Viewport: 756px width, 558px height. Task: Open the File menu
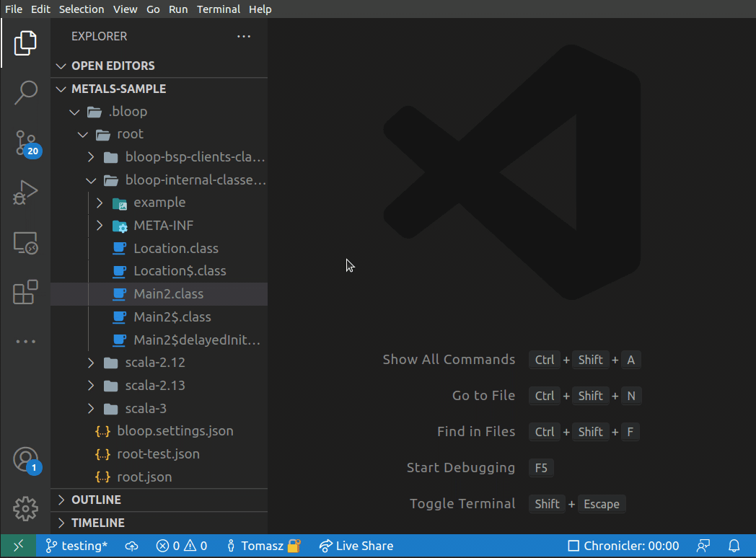click(x=14, y=9)
